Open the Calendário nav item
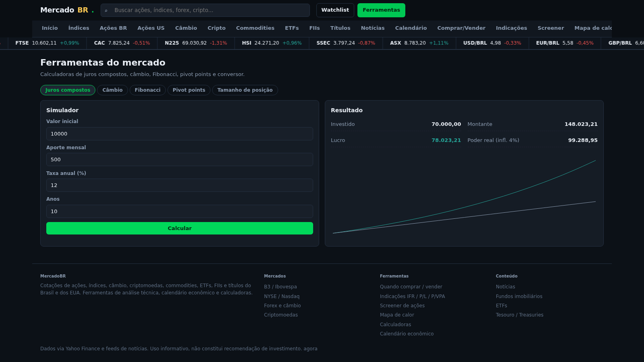Screen dimensions: 644x362 point(411,28)
